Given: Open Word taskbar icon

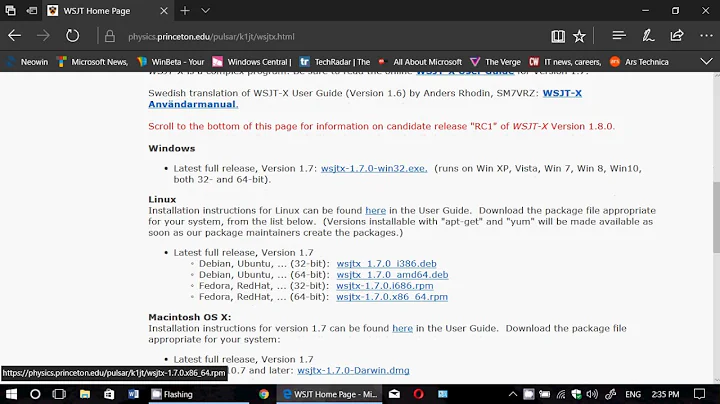Looking at the screenshot, I should pos(133,394).
